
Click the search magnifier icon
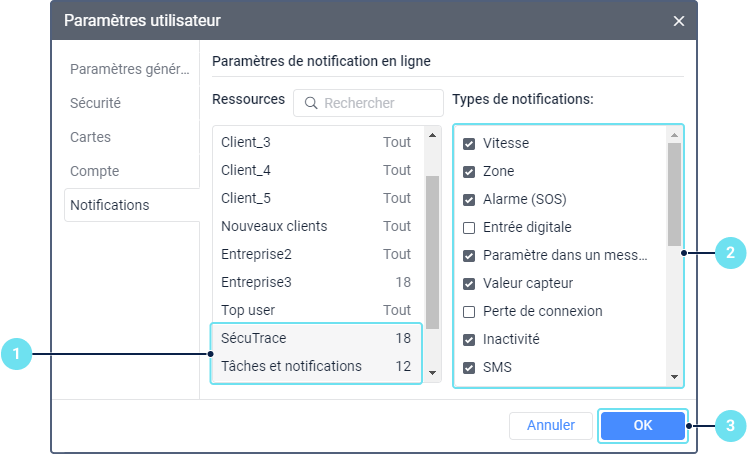coord(311,103)
